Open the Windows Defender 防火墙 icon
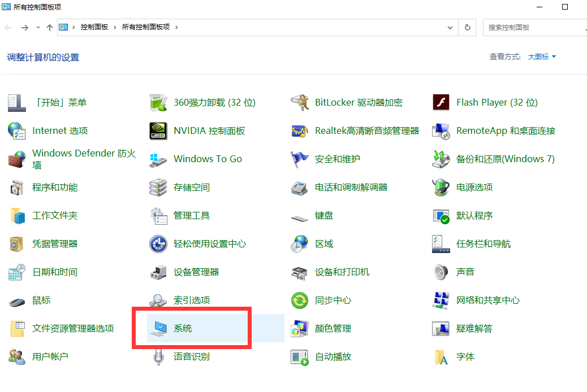This screenshot has height=392, width=587. (17, 159)
